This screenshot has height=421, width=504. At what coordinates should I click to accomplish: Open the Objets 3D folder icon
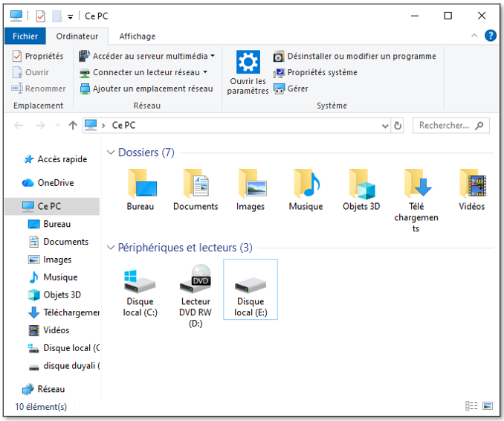(x=361, y=184)
